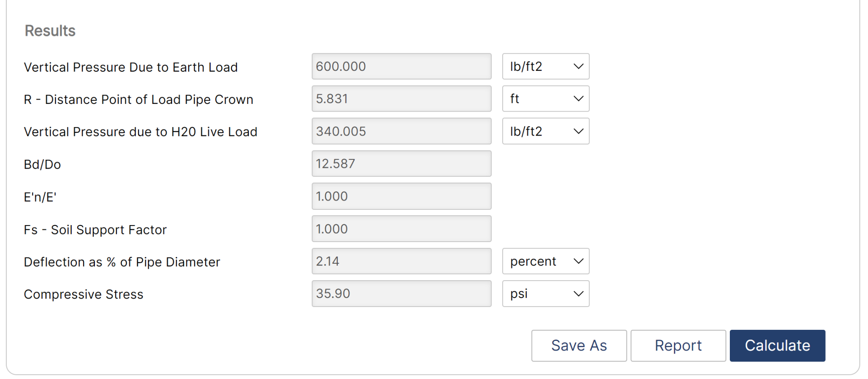Click the Deflection percent result field
Viewport: 868px width, 379px height.
[401, 261]
